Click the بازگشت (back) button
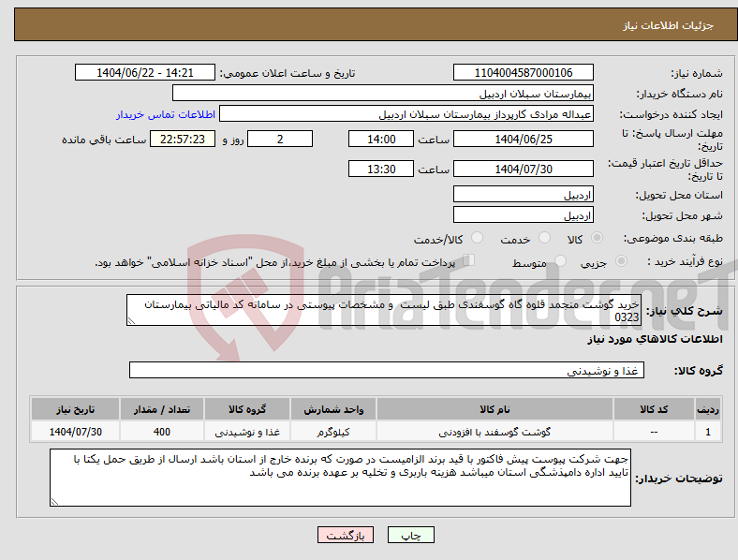738x560 pixels. [346, 535]
